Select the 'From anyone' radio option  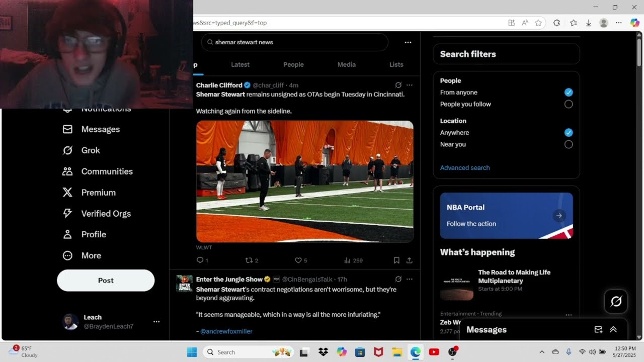click(569, 93)
